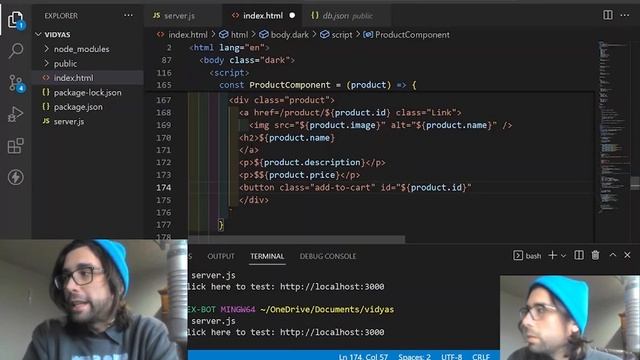The width and height of the screenshot is (640, 360).
Task: Open the launch profile dropdown next to plus
Action: point(563,256)
